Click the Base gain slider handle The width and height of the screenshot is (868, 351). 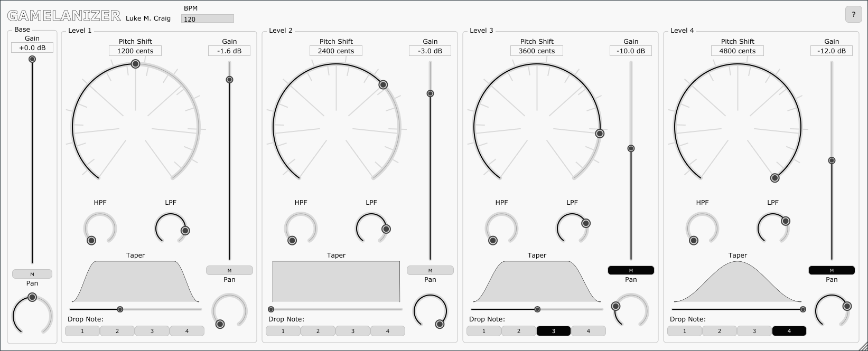[32, 59]
